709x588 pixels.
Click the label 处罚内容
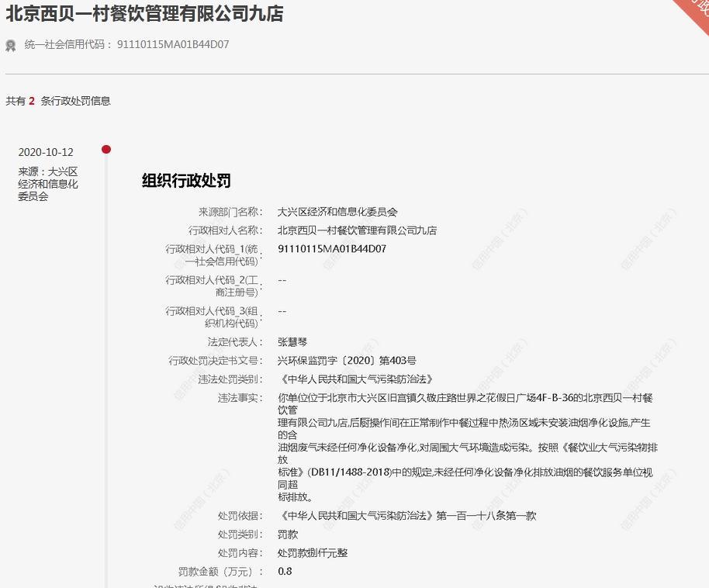pyautogui.click(x=240, y=553)
